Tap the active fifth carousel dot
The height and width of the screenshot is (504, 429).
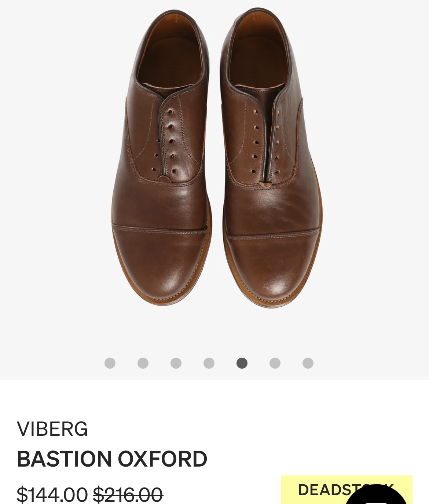(242, 363)
